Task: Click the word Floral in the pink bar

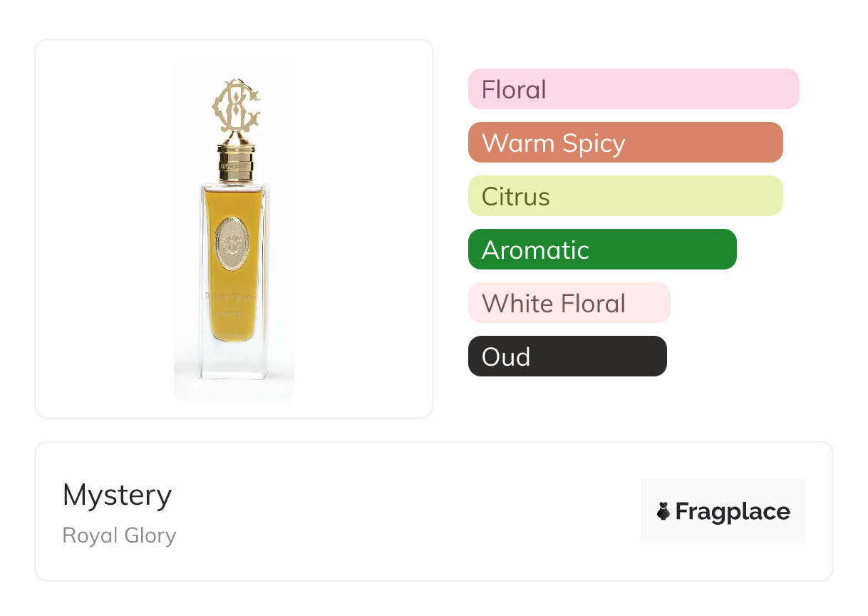Action: (514, 90)
